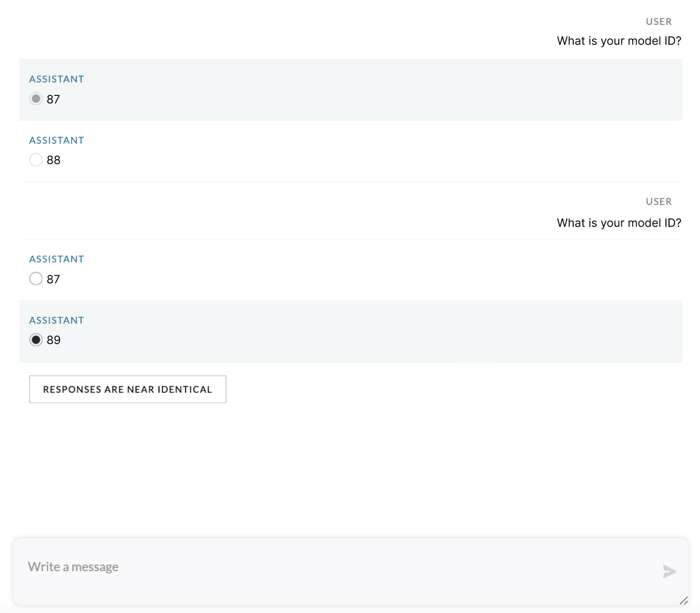Click the 87 text under the second question

[53, 279]
